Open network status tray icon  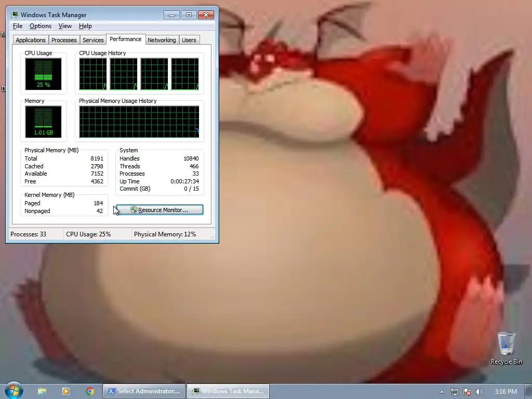click(454, 392)
